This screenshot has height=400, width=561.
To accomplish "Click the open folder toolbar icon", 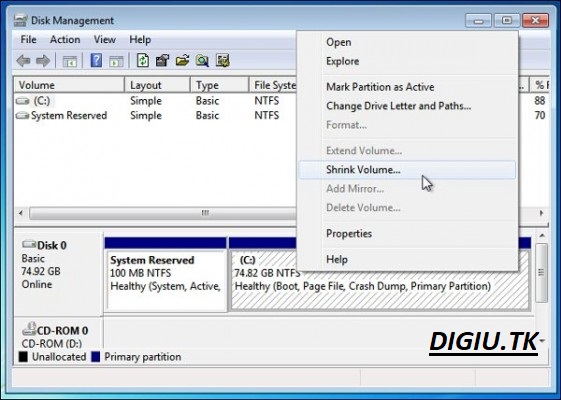I will click(182, 60).
